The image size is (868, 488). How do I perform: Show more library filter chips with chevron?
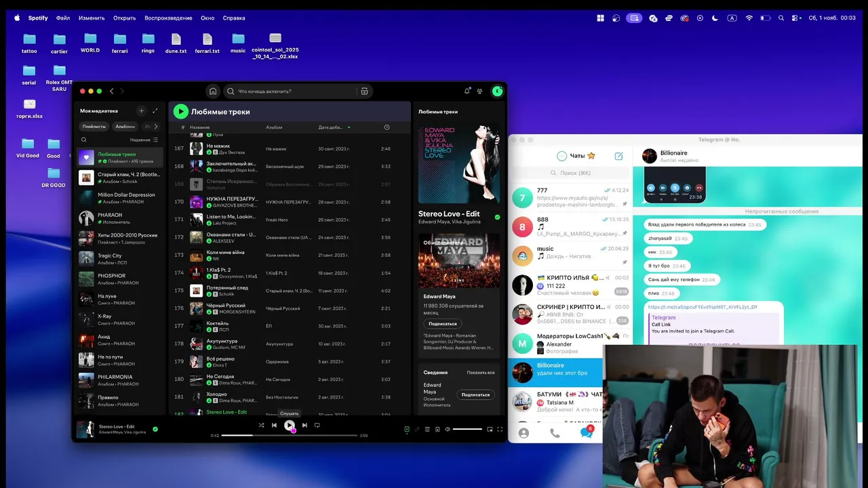[x=156, y=126]
